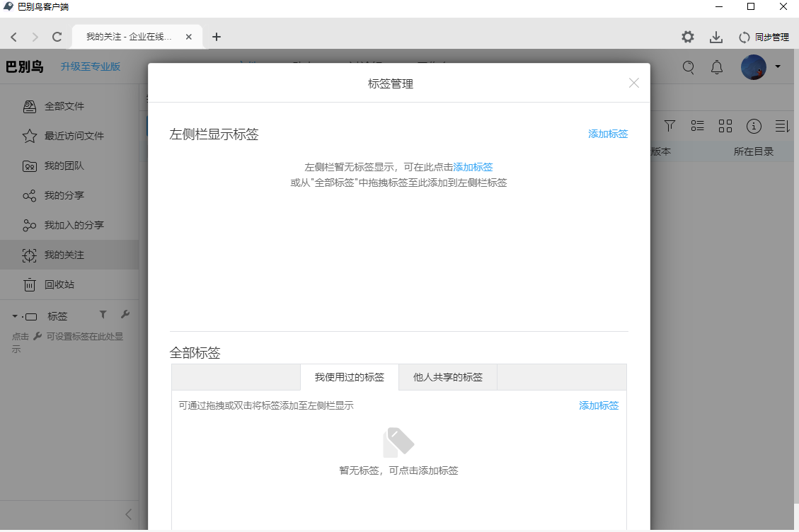Open 我的团队 in sidebar
The image size is (799, 532).
coord(69,166)
